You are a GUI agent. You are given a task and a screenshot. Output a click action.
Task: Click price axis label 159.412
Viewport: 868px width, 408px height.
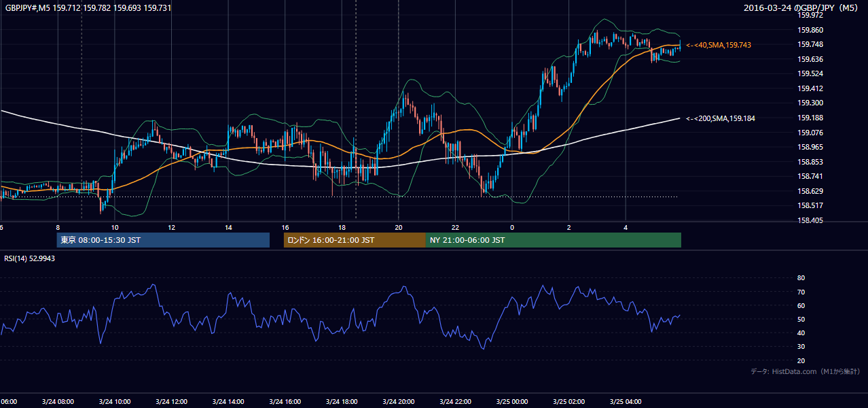click(810, 88)
